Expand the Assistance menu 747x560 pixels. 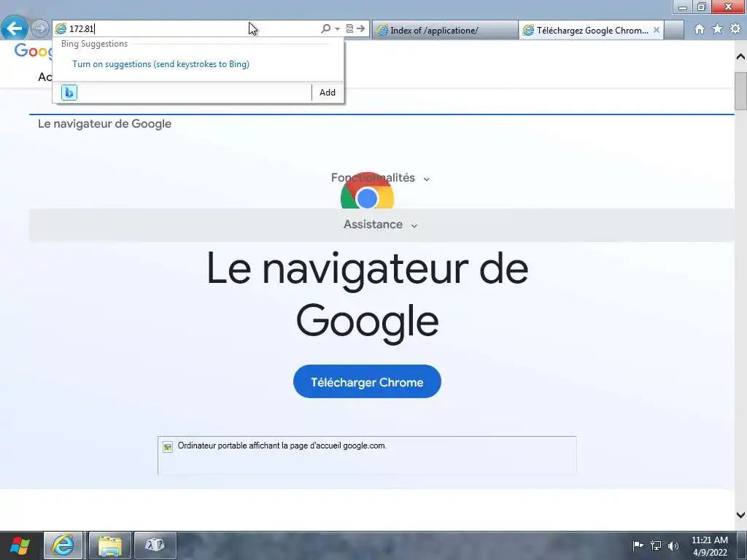[380, 225]
